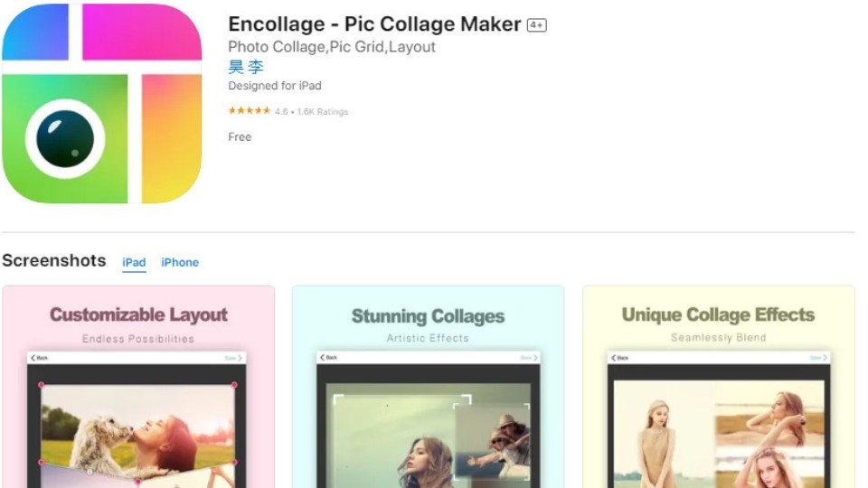
Task: Open developer link 昊 李
Action: pos(246,67)
